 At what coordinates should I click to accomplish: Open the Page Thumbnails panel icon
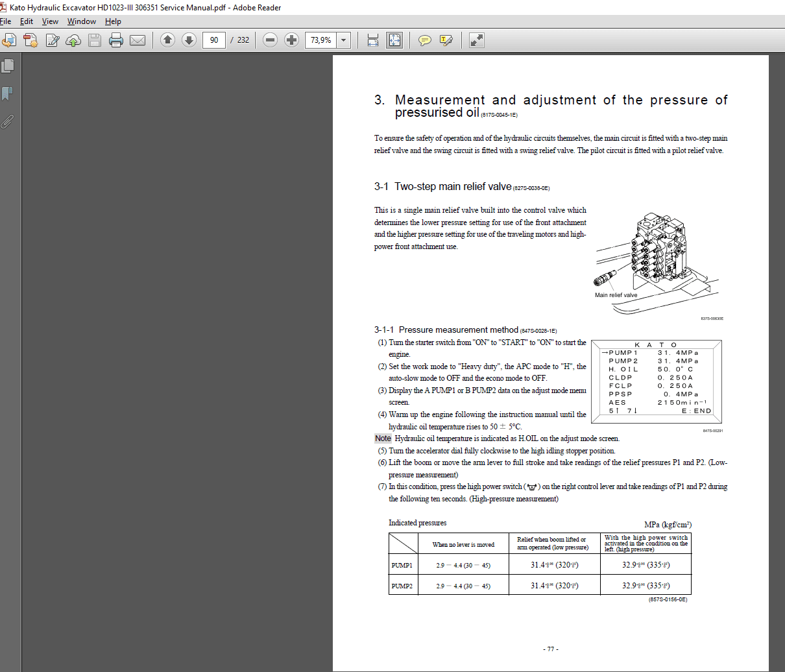pos(7,66)
